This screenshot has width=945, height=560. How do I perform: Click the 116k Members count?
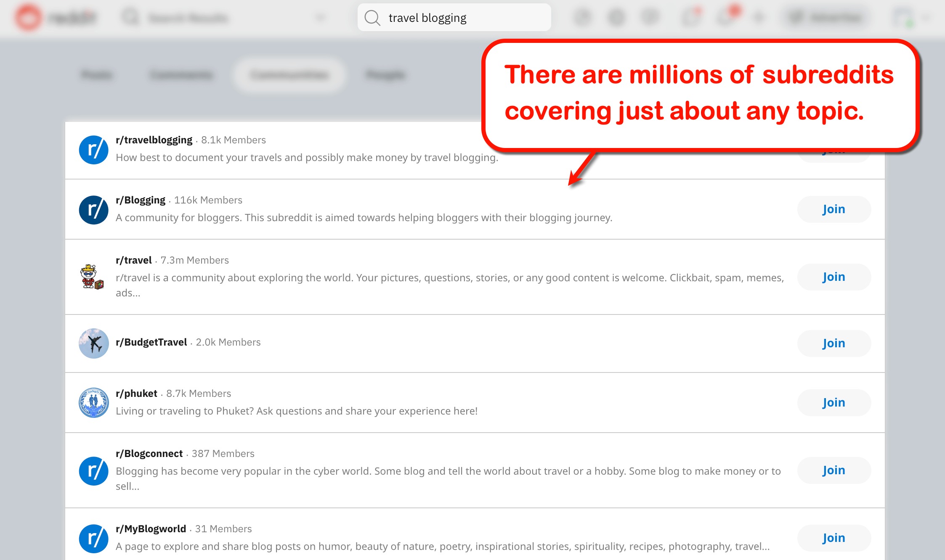(208, 200)
